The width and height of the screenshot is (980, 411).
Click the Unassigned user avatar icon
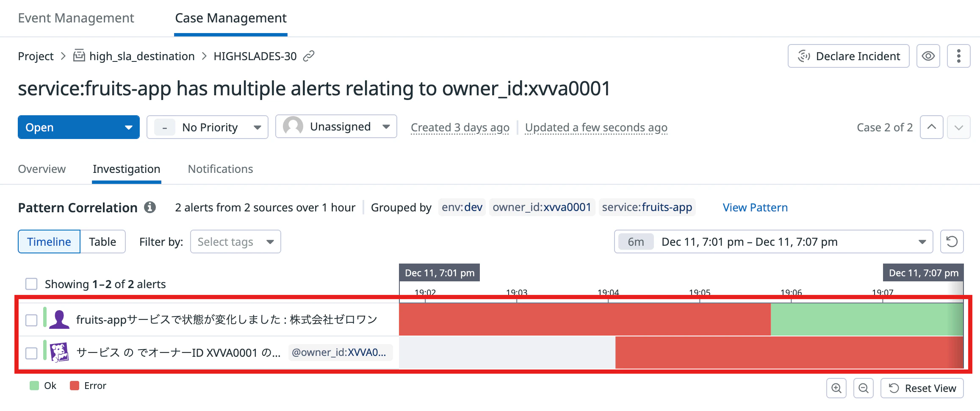click(x=293, y=126)
